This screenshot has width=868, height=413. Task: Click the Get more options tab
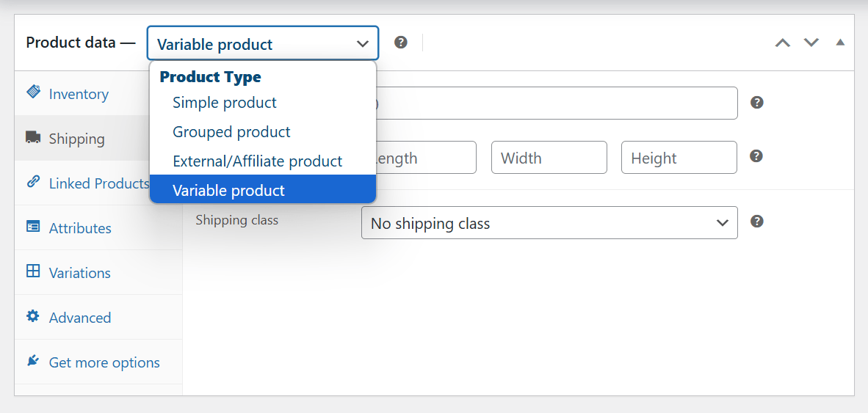click(98, 362)
